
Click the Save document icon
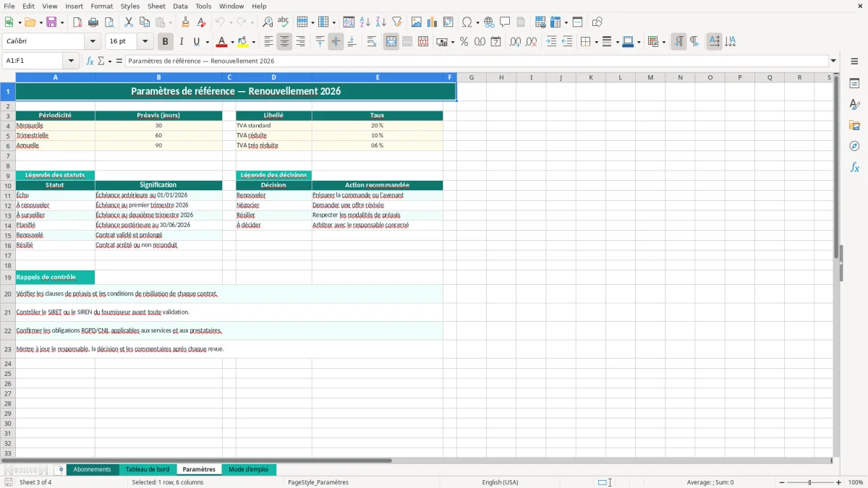point(51,22)
